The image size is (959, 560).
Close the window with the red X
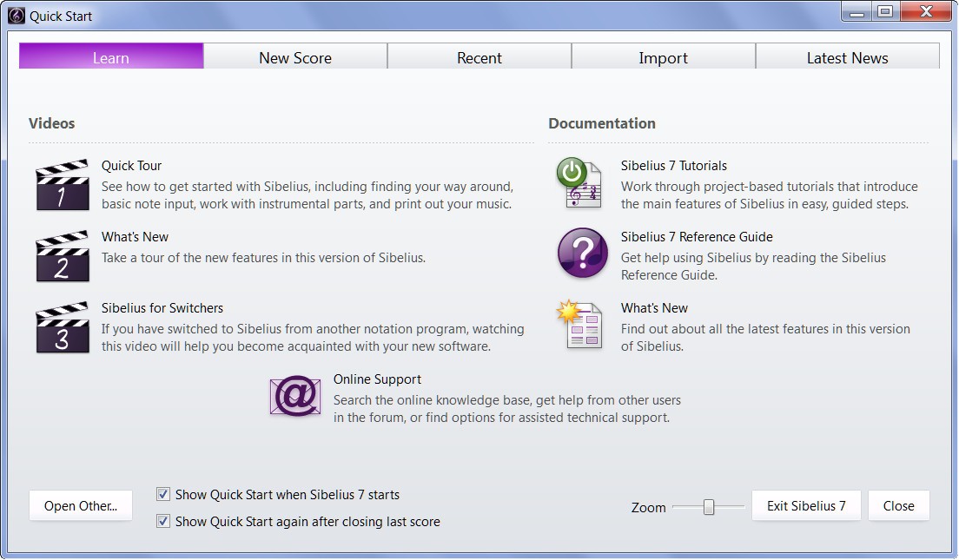tap(926, 11)
